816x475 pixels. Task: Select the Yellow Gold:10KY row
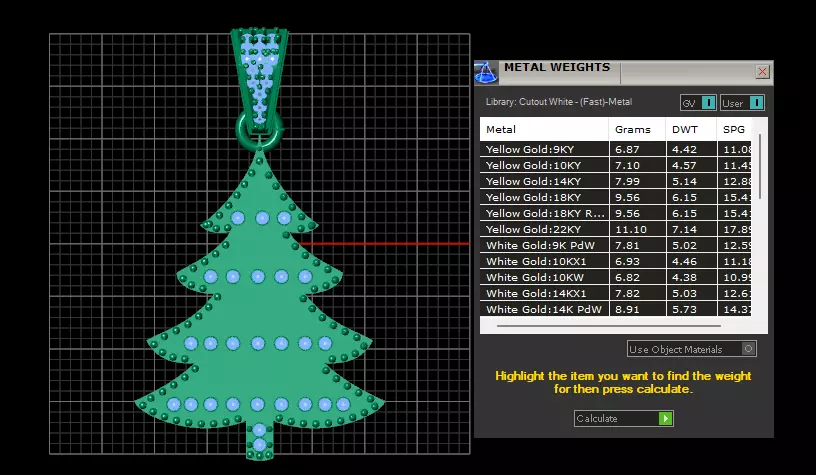[x=615, y=165]
